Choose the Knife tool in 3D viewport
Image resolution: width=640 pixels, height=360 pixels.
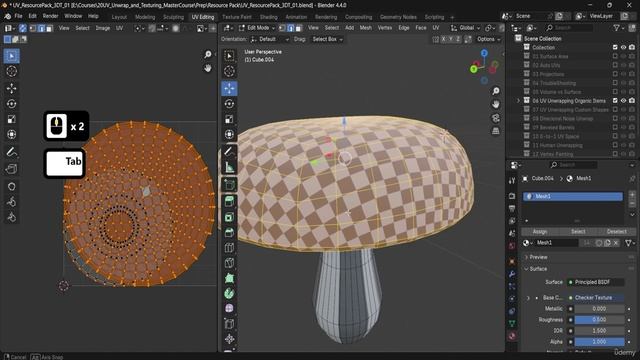click(229, 263)
